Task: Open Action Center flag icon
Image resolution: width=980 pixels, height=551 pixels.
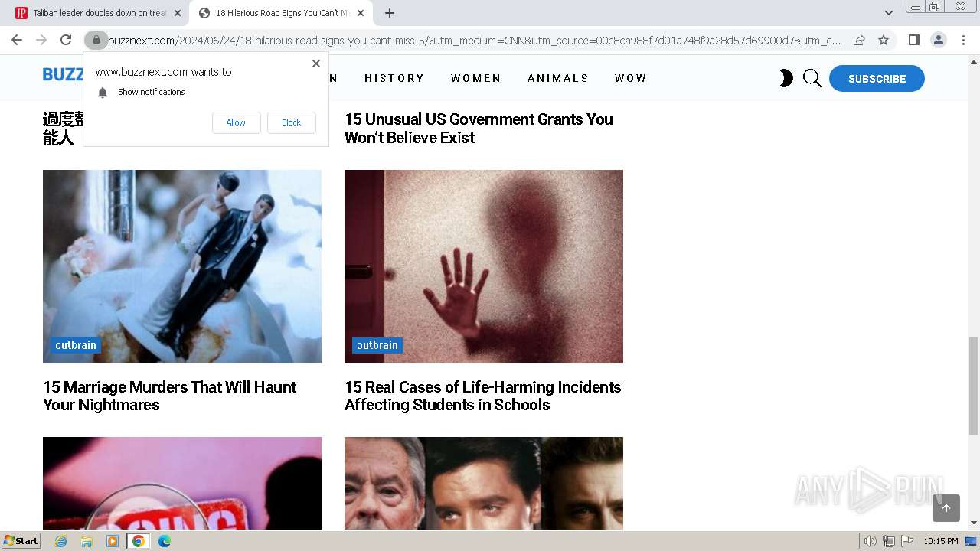Action: click(907, 541)
